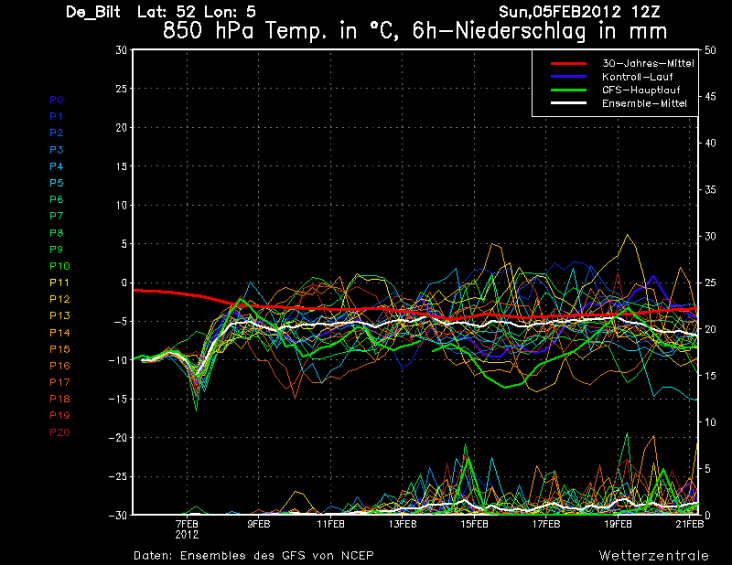732x565 pixels.
Task: Click the 9FEB axis date label
Action: tap(259, 524)
